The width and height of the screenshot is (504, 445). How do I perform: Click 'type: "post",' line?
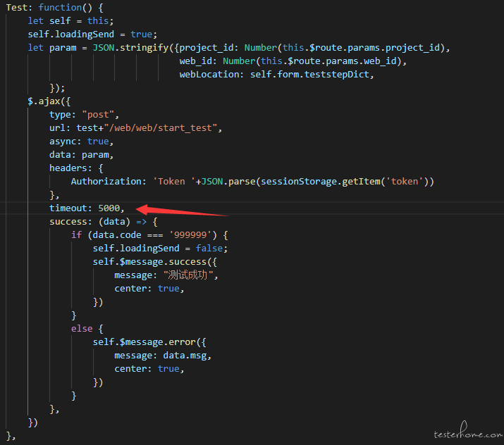84,115
